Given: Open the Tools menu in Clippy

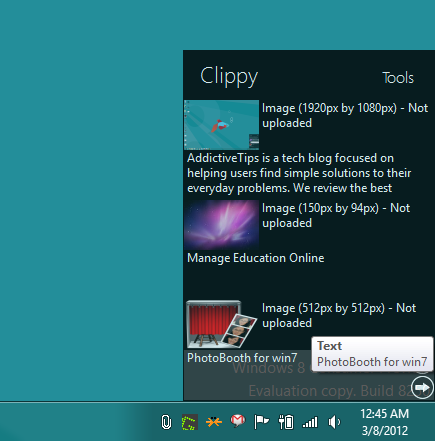Looking at the screenshot, I should [x=398, y=78].
